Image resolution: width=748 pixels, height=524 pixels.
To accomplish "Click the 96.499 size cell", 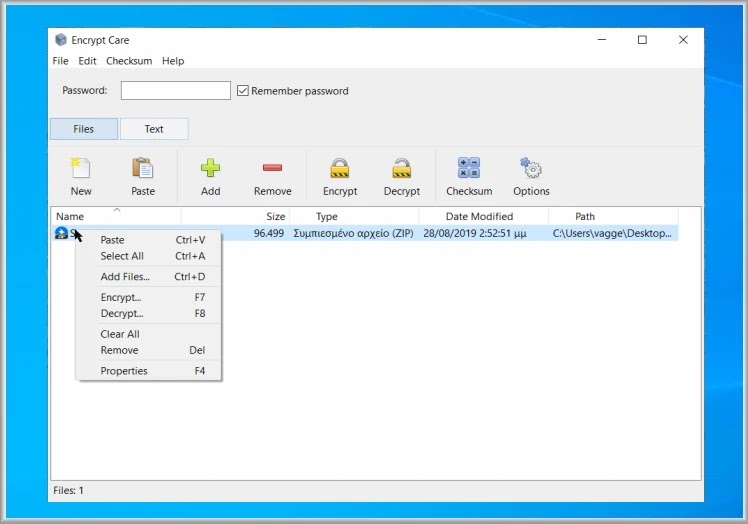I will [269, 233].
